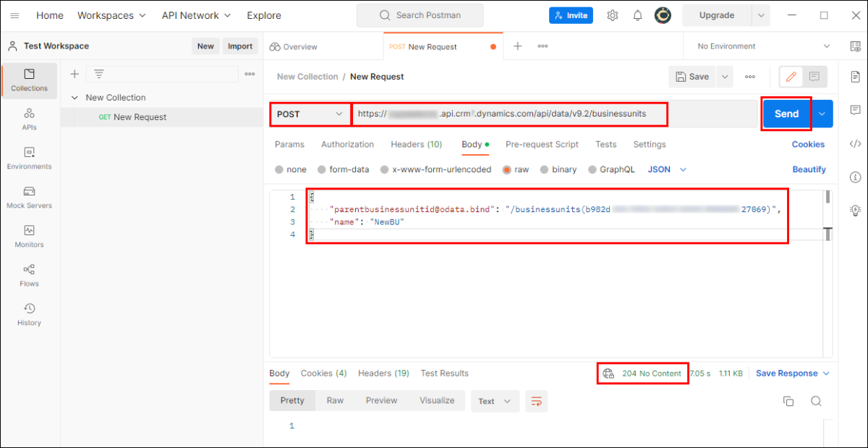Open Flows in the sidebar
The width and height of the screenshot is (868, 448).
(x=30, y=276)
